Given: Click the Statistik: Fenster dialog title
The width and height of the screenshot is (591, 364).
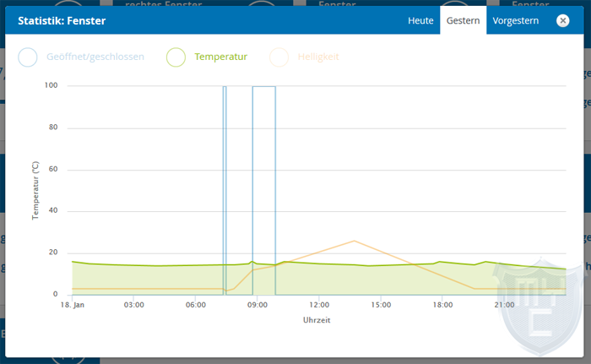Looking at the screenshot, I should (62, 20).
